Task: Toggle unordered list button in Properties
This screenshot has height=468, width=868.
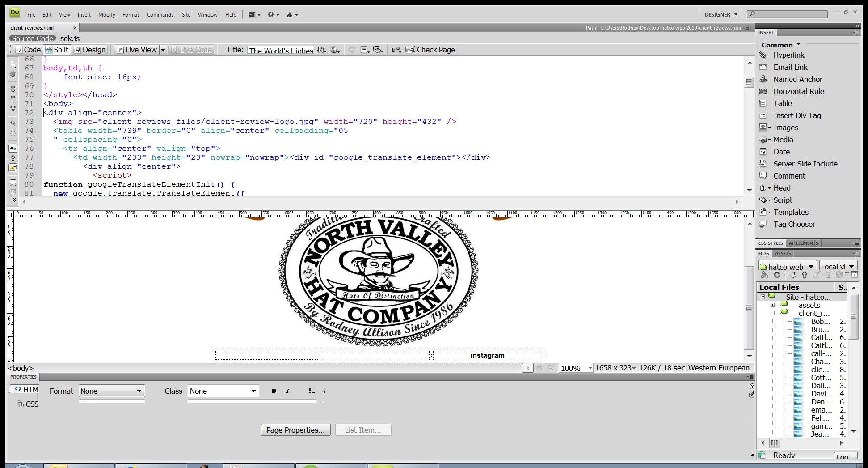Action: point(312,391)
